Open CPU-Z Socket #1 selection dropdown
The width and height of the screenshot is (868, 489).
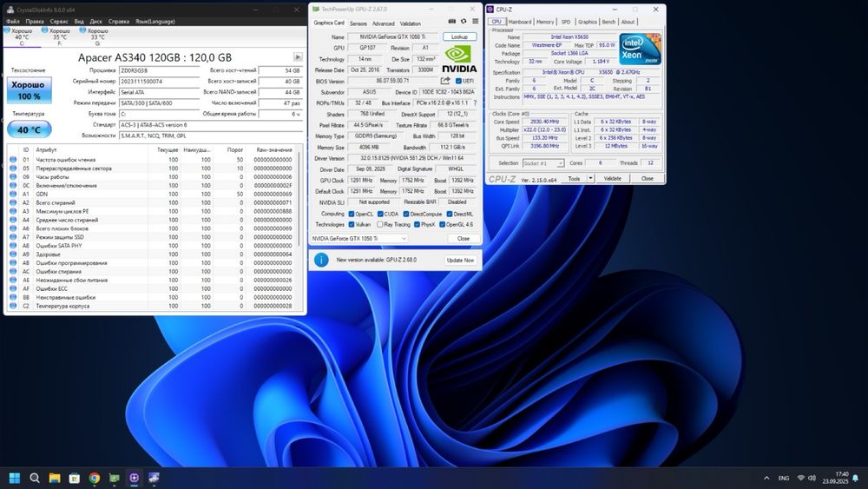[x=543, y=163]
